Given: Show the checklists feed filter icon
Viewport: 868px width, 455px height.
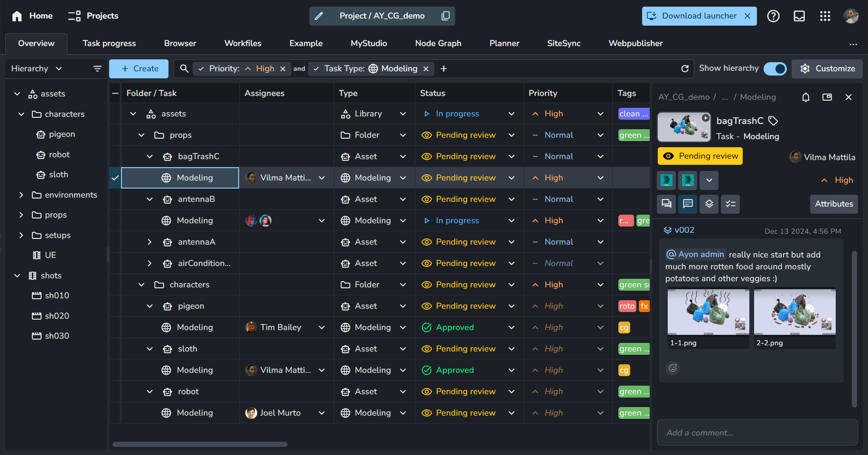Looking at the screenshot, I should pos(730,204).
